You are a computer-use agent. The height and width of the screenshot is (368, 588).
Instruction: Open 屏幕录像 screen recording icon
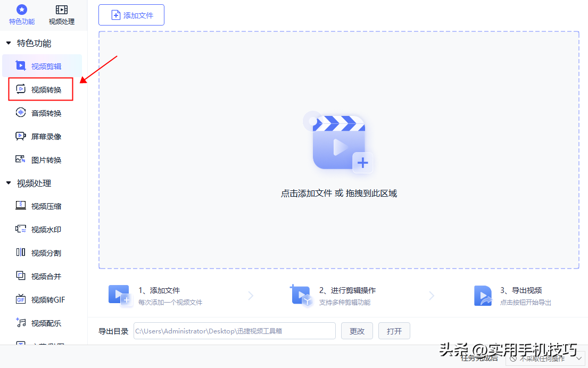click(x=21, y=136)
